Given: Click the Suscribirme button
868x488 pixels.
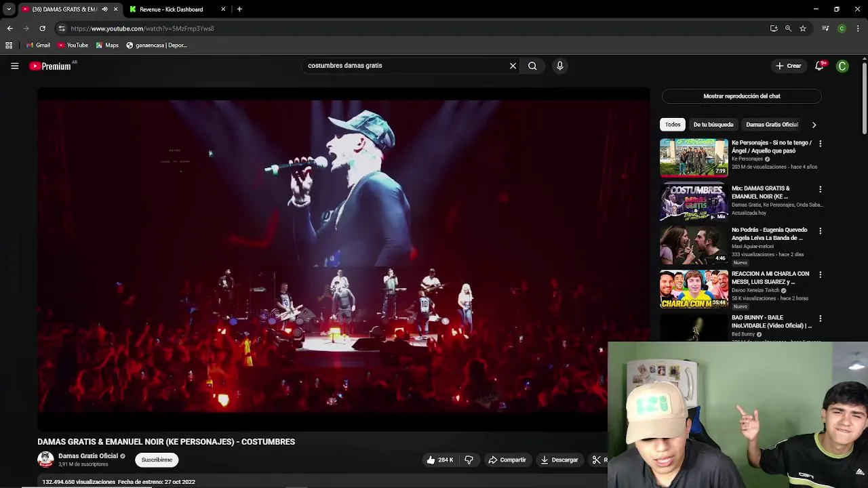Looking at the screenshot, I should click(157, 460).
